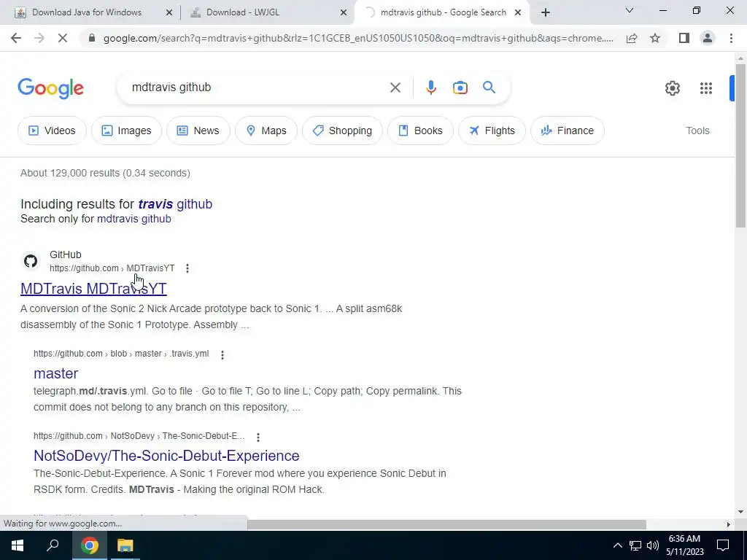The width and height of the screenshot is (747, 560).
Task: Open Chrome three-dot menu
Action: pos(731,38)
